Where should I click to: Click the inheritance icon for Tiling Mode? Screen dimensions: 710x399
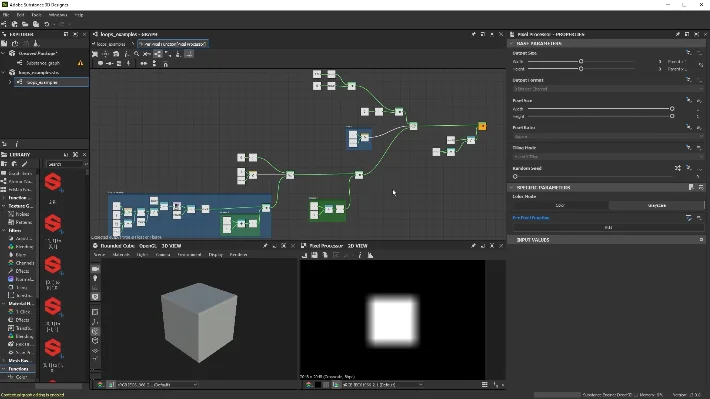(688, 148)
